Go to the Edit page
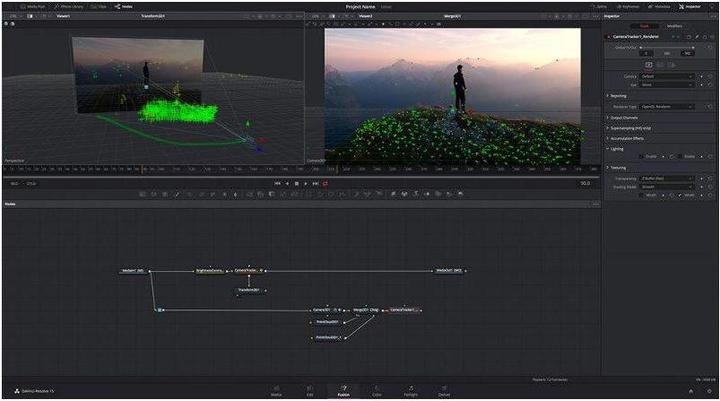Screen dimensions: 720x401 point(310,391)
